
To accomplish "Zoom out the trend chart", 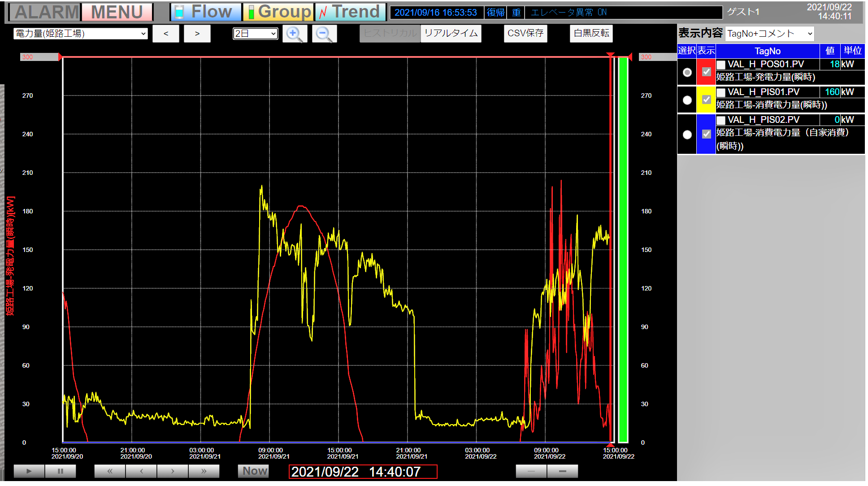I will [324, 34].
